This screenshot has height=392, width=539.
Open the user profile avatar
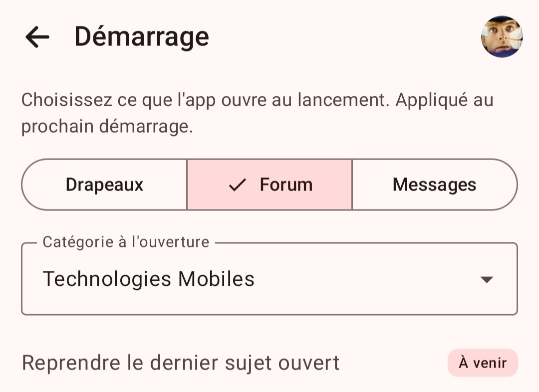pyautogui.click(x=502, y=36)
